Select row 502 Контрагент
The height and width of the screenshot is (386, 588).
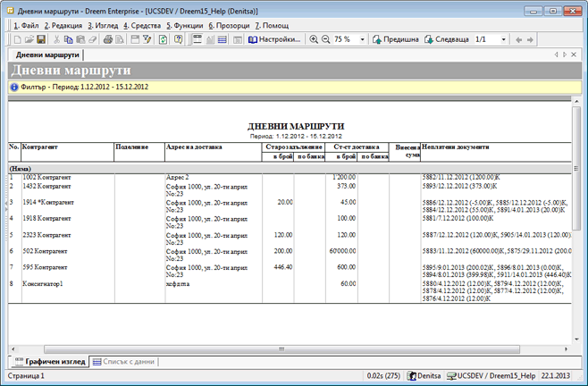point(290,255)
